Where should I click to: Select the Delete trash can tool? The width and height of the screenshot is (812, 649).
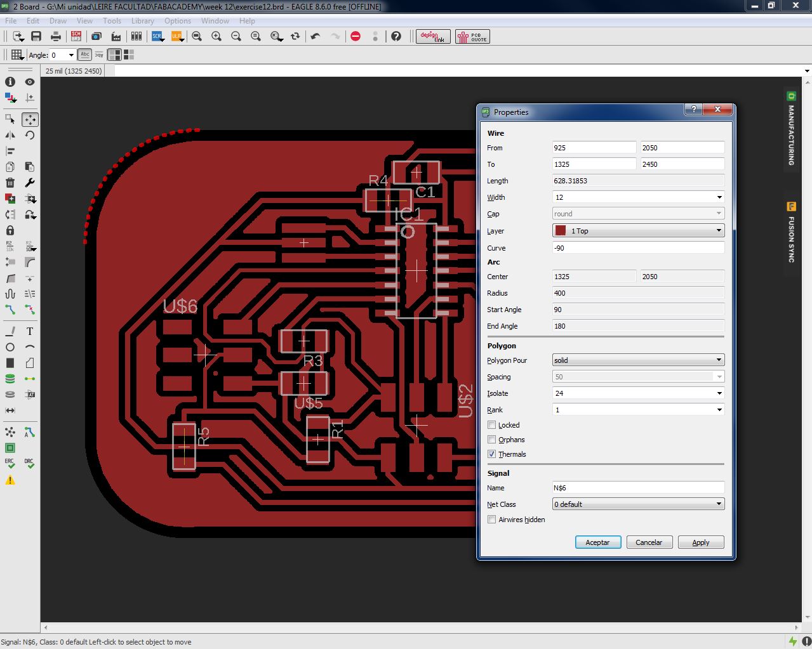click(x=10, y=183)
